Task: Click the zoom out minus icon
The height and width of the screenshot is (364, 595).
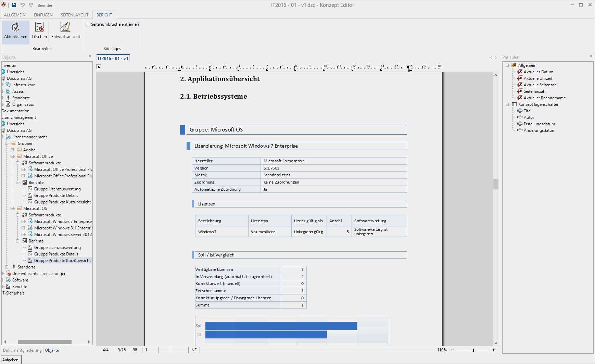Action: click(453, 350)
